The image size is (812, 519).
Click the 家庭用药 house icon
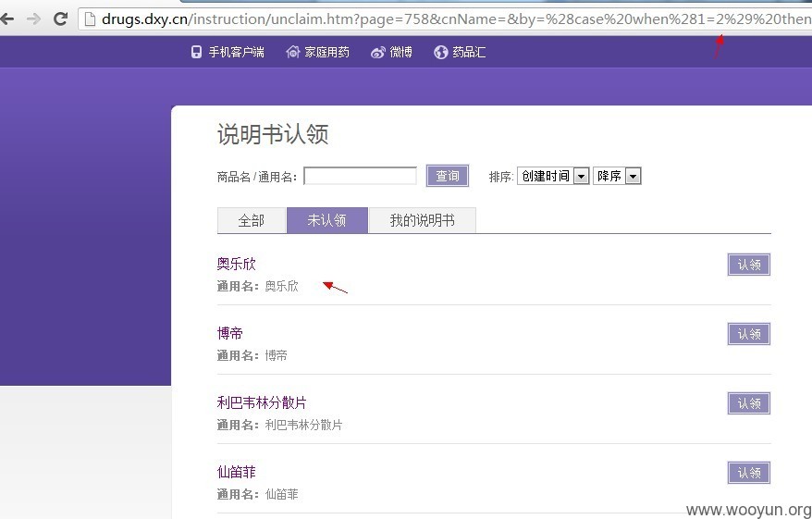(x=293, y=52)
